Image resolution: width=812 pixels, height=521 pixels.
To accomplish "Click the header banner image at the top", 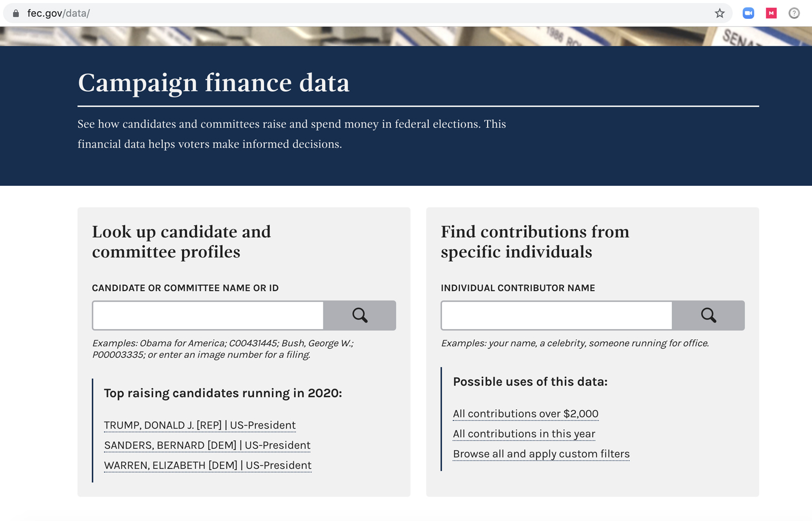I will [x=406, y=34].
